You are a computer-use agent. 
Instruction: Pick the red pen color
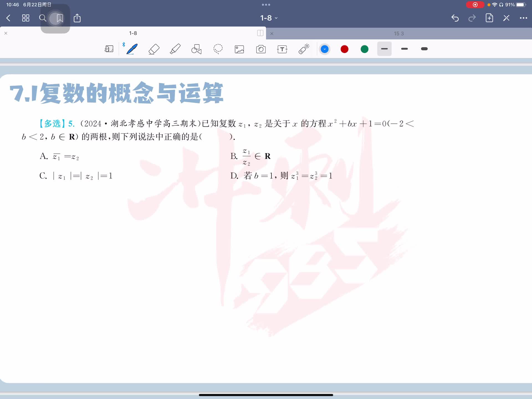point(344,49)
